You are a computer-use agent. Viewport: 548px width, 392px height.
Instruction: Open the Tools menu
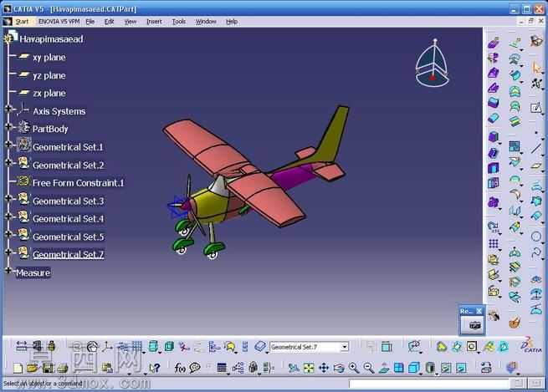tap(178, 22)
